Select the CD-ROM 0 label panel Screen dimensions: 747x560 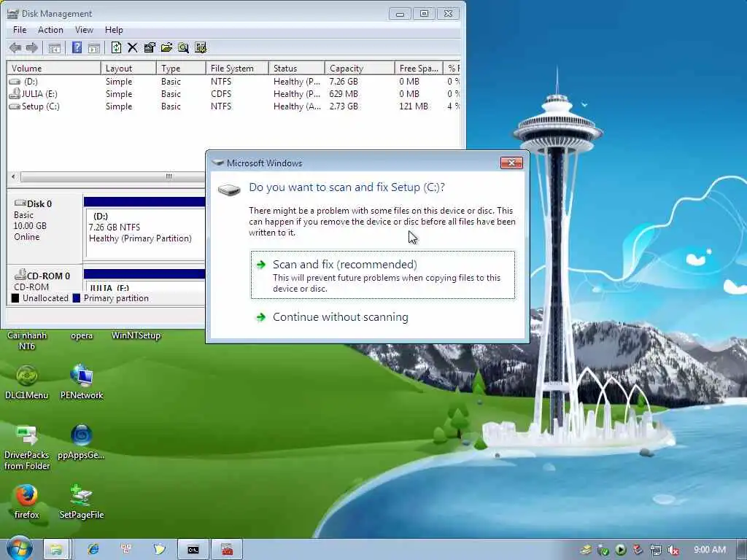tap(44, 281)
